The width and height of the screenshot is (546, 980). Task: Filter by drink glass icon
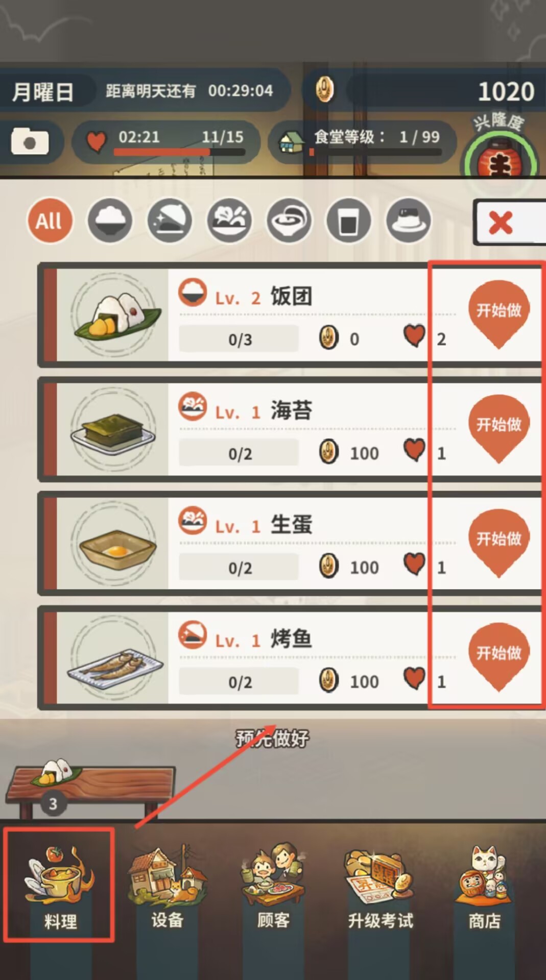(x=349, y=220)
